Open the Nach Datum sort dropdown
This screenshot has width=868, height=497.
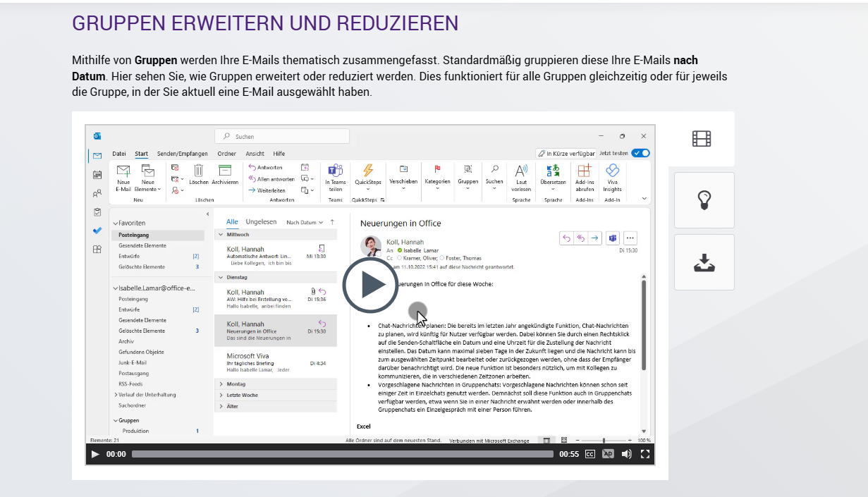(305, 222)
